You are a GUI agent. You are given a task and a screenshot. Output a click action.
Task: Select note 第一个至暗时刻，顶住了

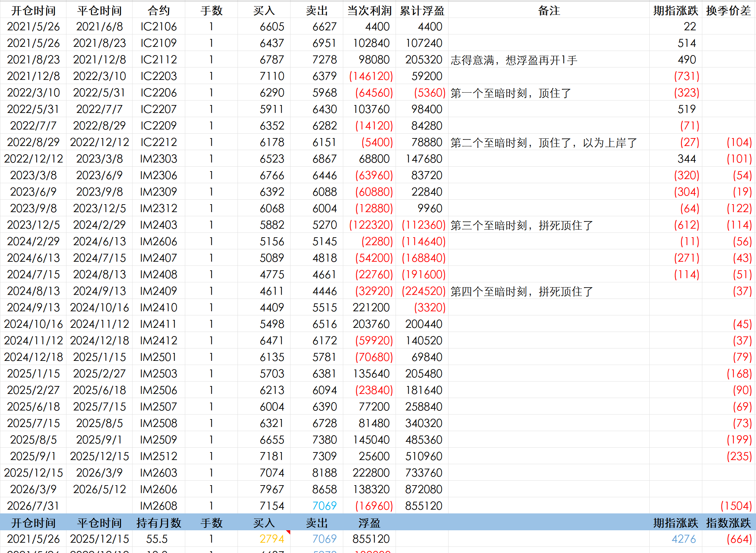click(x=511, y=93)
